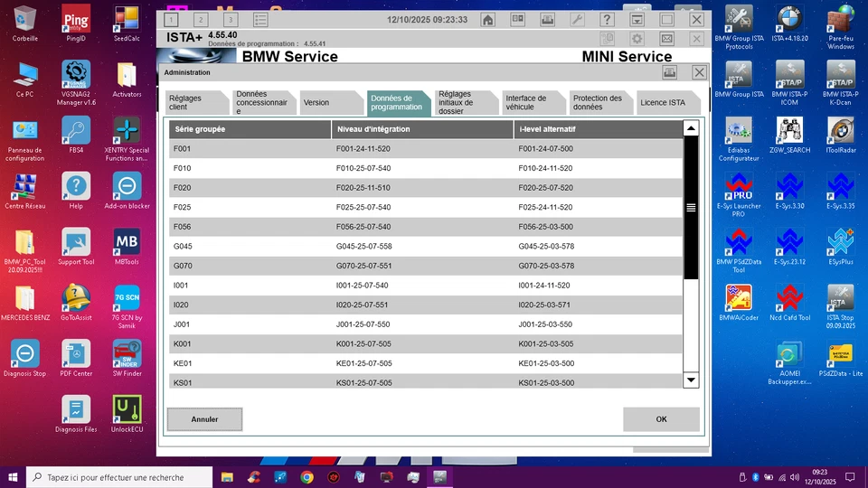Image resolution: width=868 pixels, height=488 pixels.
Task: Click the ISTA help question mark icon
Action: point(608,20)
